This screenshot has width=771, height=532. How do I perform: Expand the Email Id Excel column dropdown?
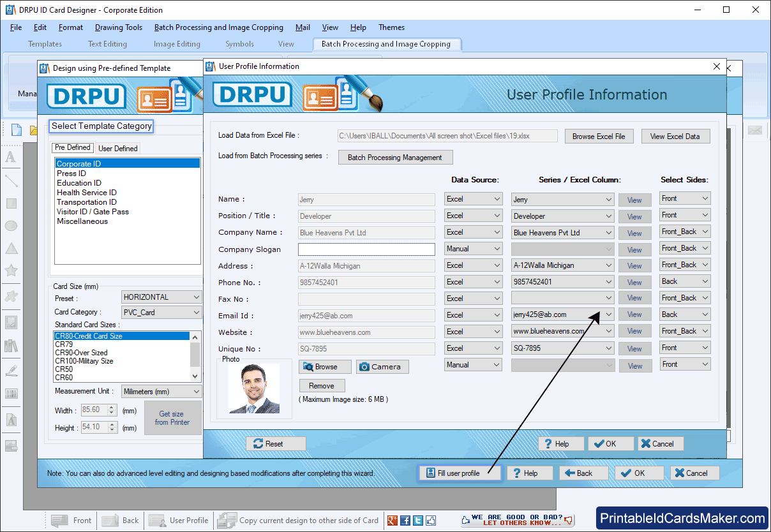click(x=562, y=314)
